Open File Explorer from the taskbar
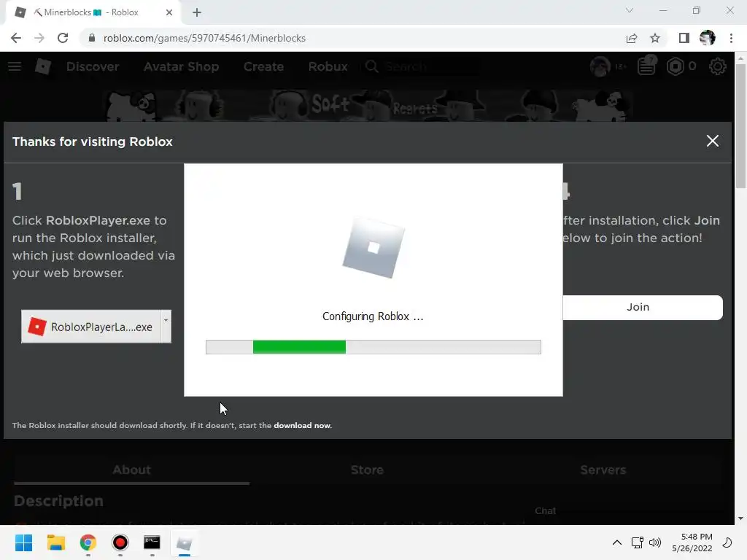The image size is (747, 560). (x=55, y=542)
